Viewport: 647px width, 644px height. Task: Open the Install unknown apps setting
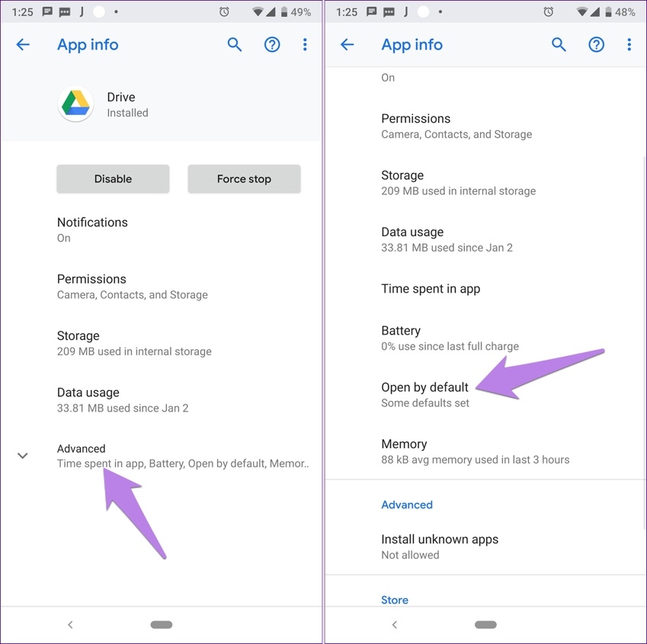pyautogui.click(x=439, y=546)
